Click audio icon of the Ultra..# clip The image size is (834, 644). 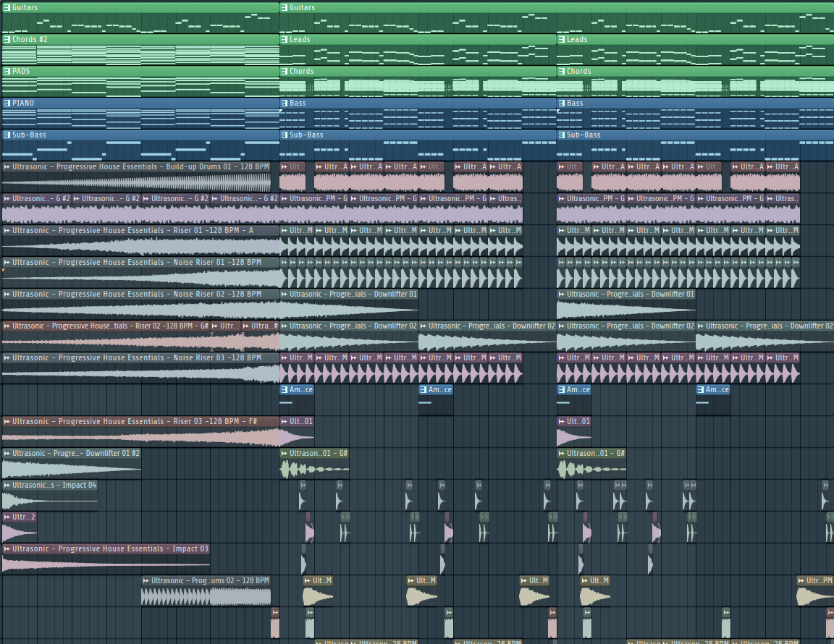click(245, 326)
